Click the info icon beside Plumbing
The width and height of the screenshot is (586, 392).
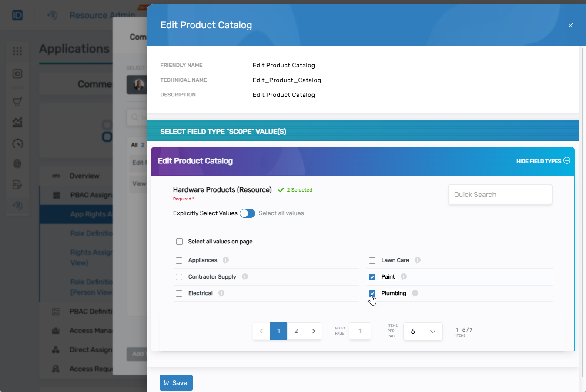415,293
